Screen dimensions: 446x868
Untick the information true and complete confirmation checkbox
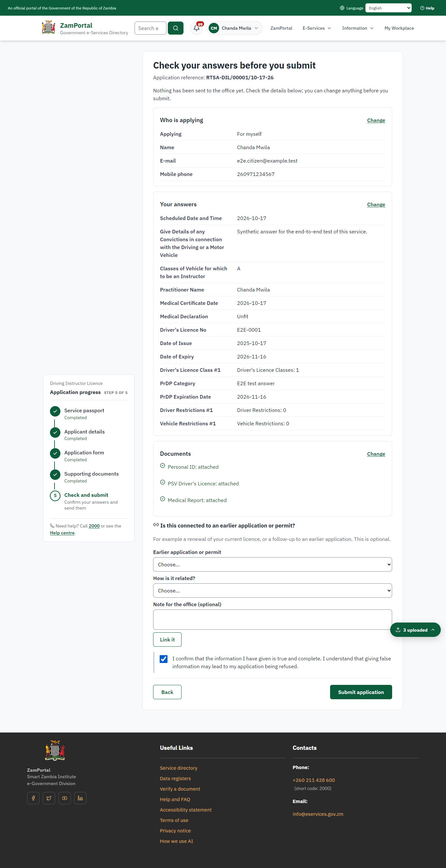(x=164, y=659)
